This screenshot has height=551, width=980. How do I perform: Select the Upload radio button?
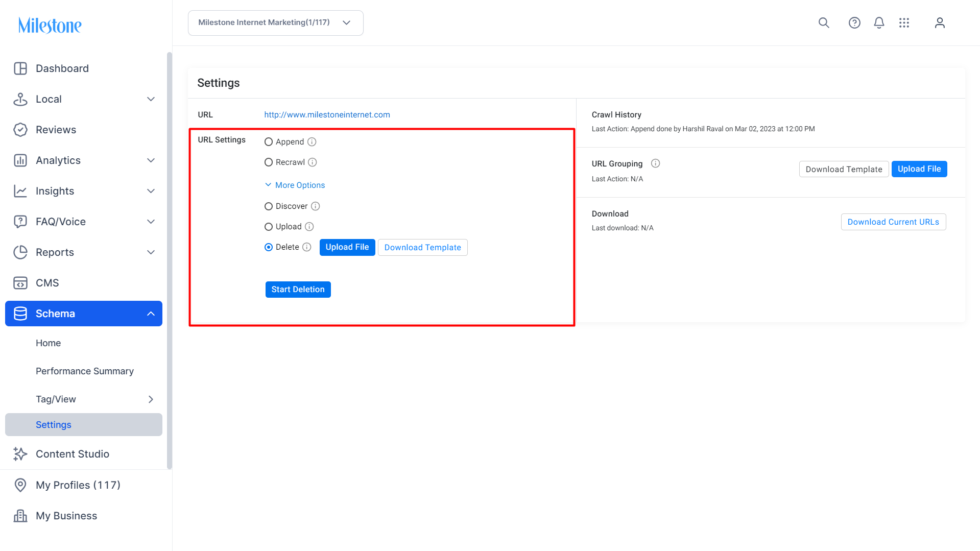coord(269,227)
